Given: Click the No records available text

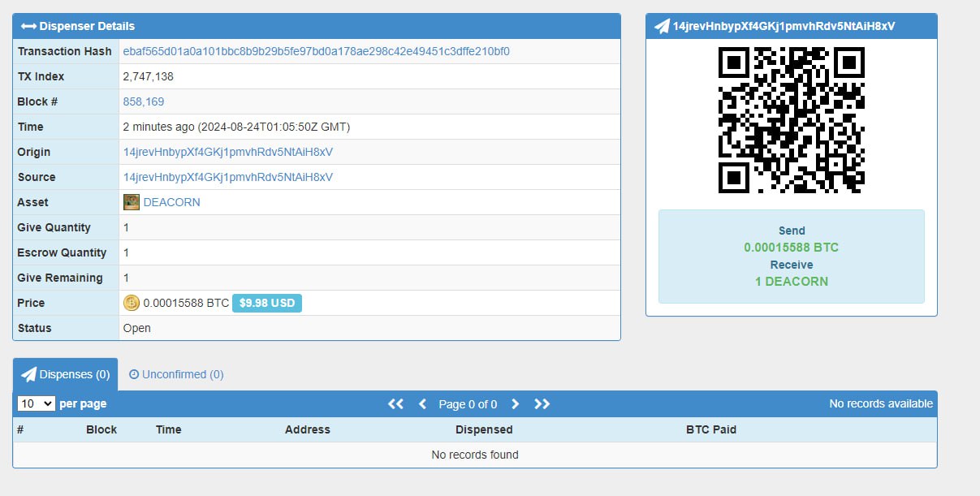Looking at the screenshot, I should [881, 403].
